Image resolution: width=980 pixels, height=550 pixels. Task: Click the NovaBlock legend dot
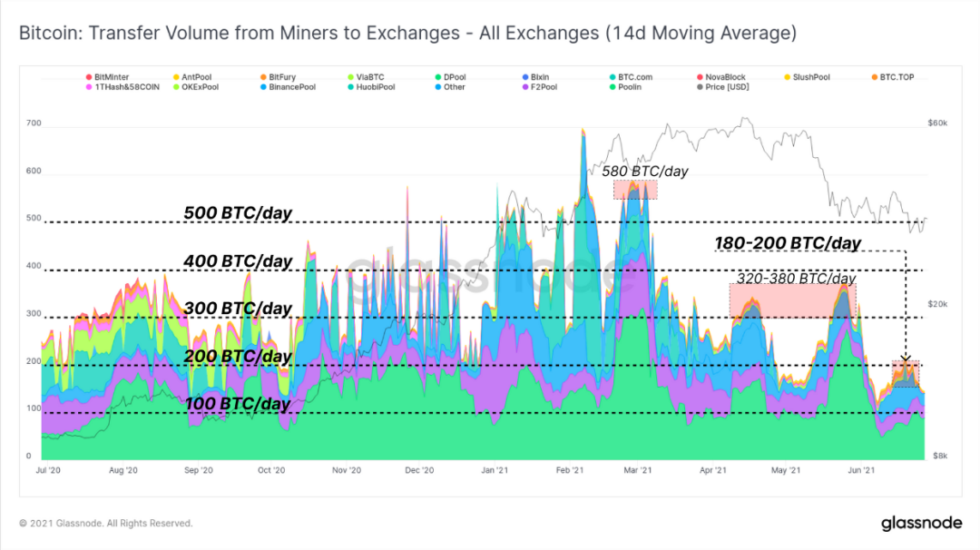700,77
